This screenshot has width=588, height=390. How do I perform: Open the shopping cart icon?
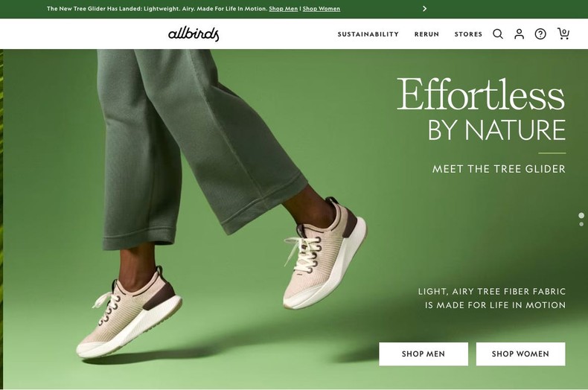pos(563,33)
